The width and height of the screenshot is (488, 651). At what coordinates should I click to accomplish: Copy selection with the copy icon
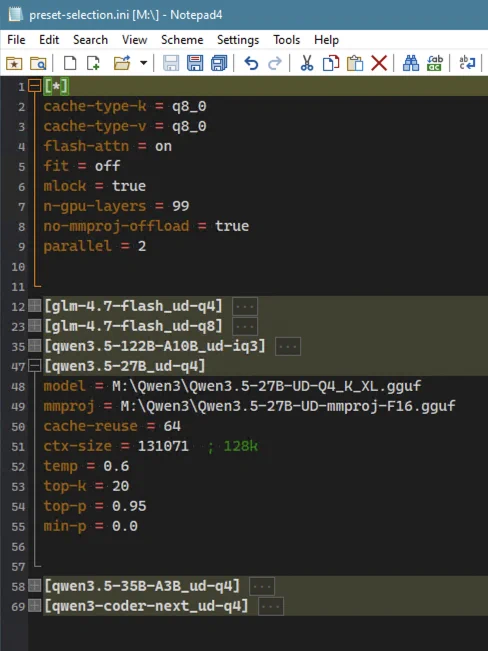[x=331, y=64]
